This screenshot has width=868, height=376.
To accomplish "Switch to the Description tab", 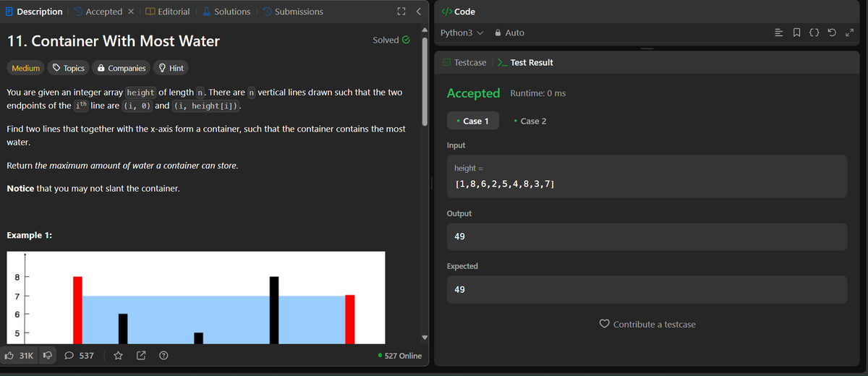I will click(x=33, y=12).
